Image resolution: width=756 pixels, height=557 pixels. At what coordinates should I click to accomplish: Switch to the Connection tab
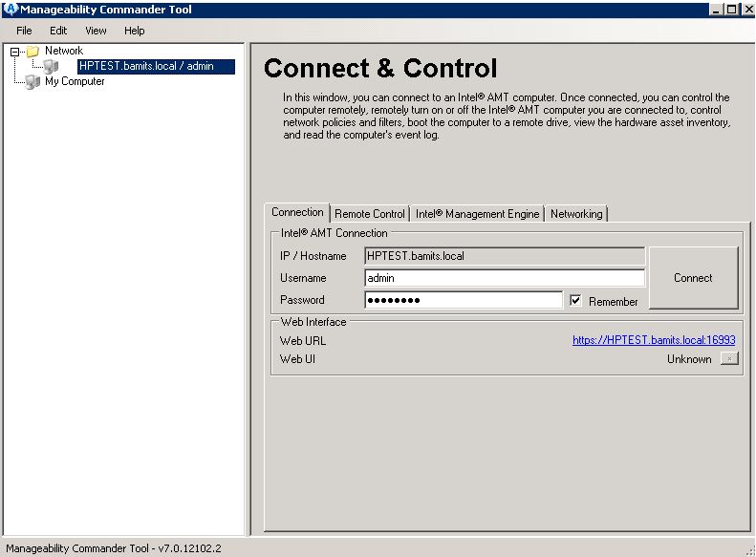click(297, 212)
